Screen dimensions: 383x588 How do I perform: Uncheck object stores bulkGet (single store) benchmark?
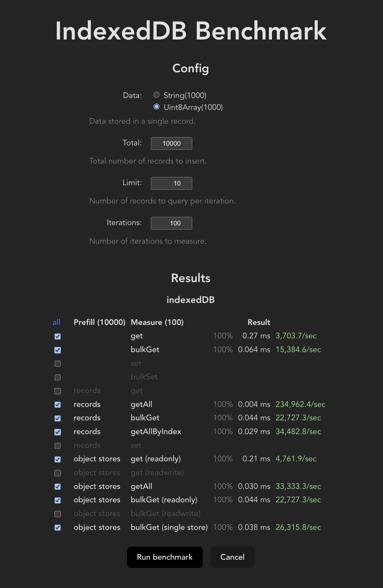(x=57, y=528)
